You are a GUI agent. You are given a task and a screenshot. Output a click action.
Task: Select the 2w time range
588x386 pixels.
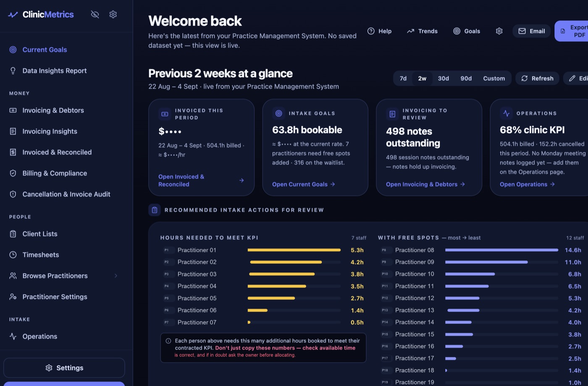tap(422, 79)
